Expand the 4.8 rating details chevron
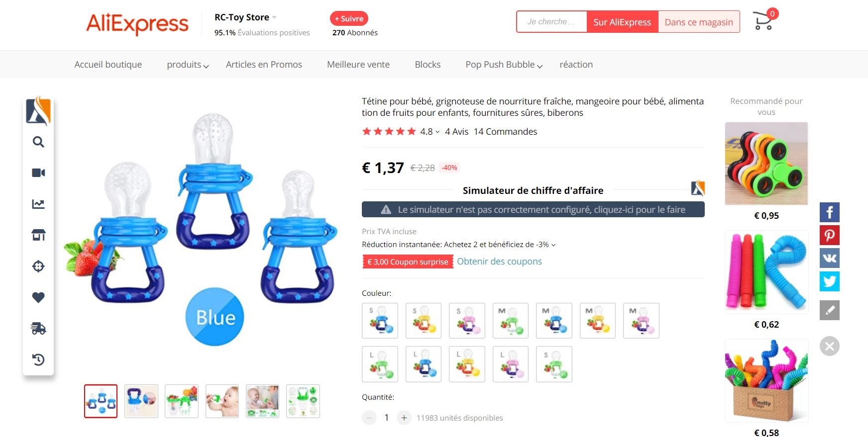 437,132
